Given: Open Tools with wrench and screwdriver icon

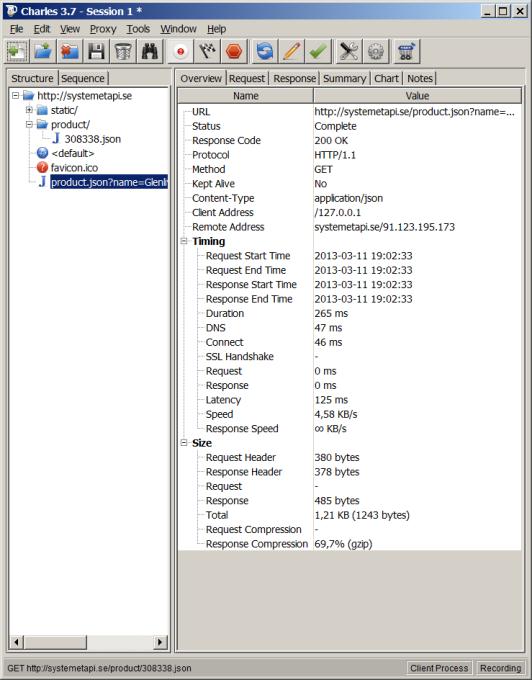Looking at the screenshot, I should [349, 52].
